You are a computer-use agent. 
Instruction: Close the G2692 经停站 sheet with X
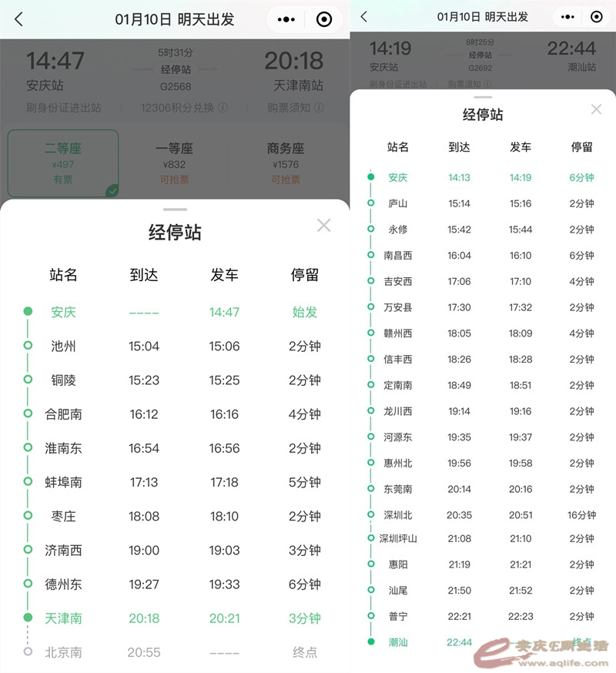(596, 109)
